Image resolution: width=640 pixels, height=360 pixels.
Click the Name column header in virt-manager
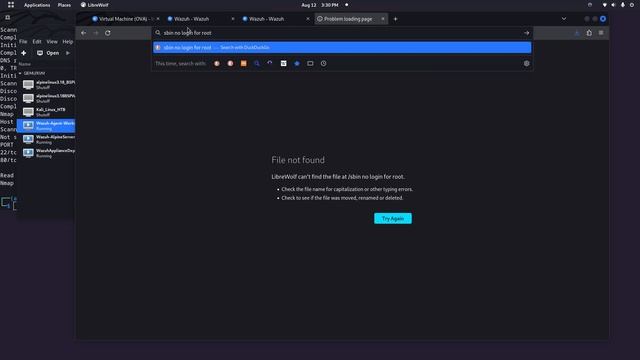25,64
